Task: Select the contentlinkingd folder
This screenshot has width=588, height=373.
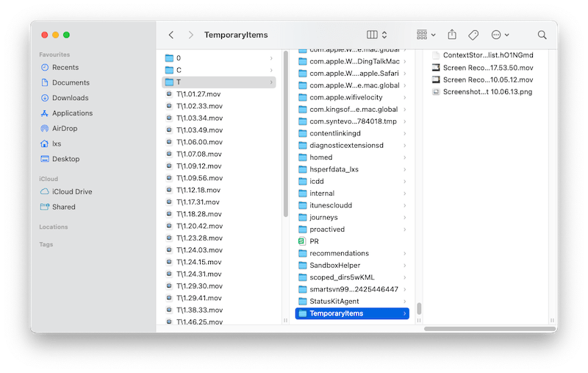Action: 352,134
